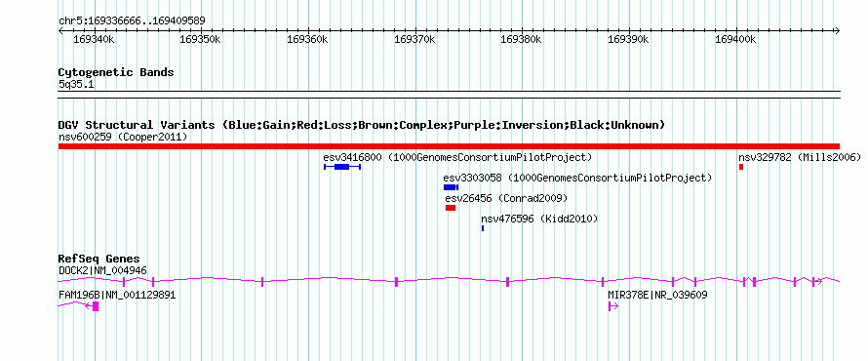Click the DOCK2 exon mark below 169370k
The width and height of the screenshot is (868, 361).
pos(396,282)
